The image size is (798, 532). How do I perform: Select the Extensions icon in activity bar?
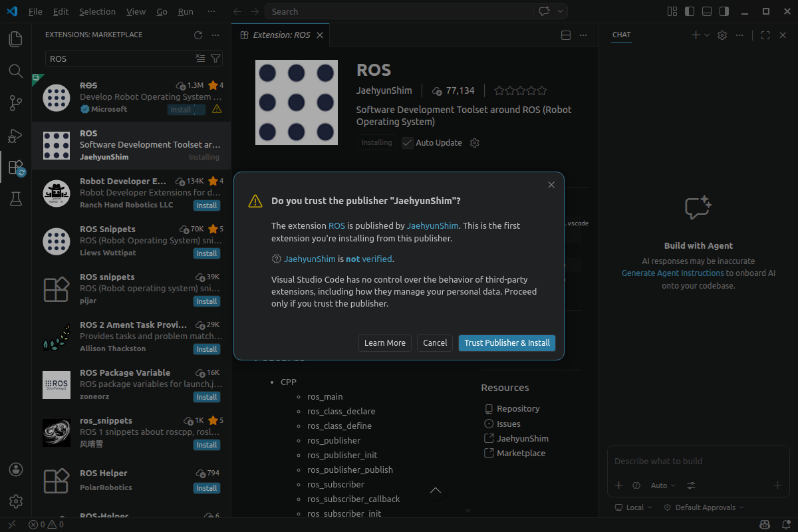15,167
